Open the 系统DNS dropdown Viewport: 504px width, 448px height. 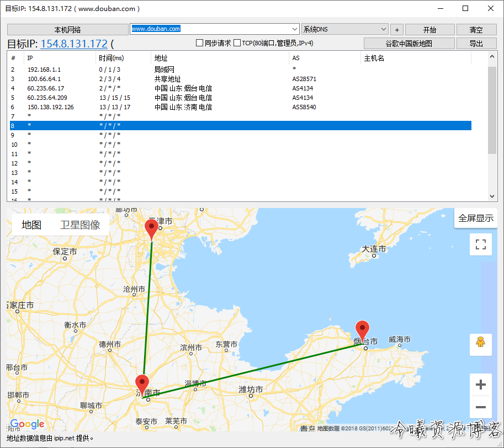point(344,29)
